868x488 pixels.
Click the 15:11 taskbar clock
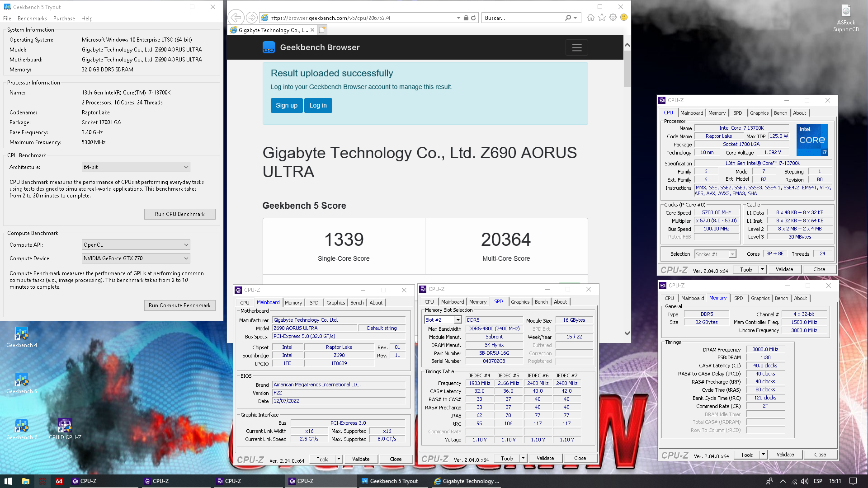click(835, 481)
